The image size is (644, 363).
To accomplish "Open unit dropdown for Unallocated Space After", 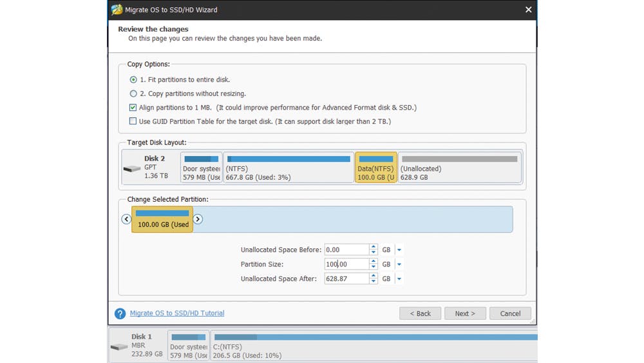I will point(399,279).
